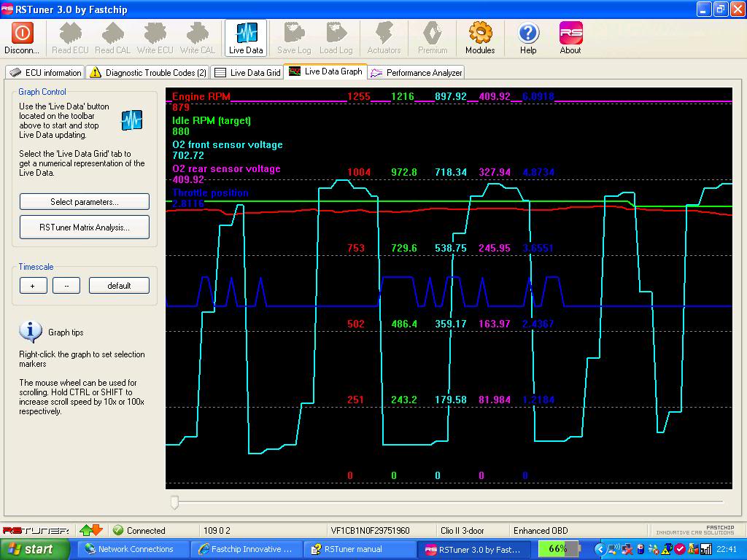Open Help from the toolbar
747x560 pixels.
(x=528, y=34)
